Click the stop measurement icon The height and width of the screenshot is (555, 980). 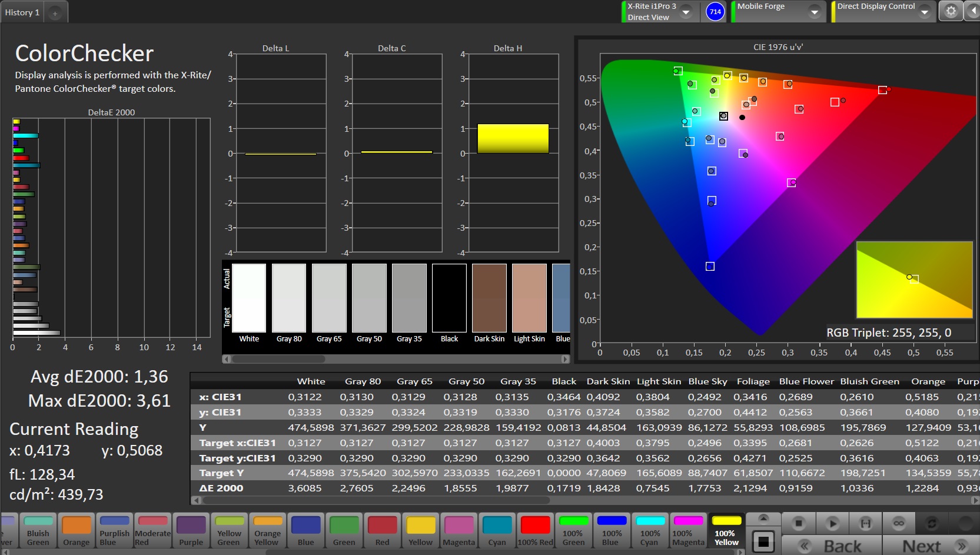point(798,523)
